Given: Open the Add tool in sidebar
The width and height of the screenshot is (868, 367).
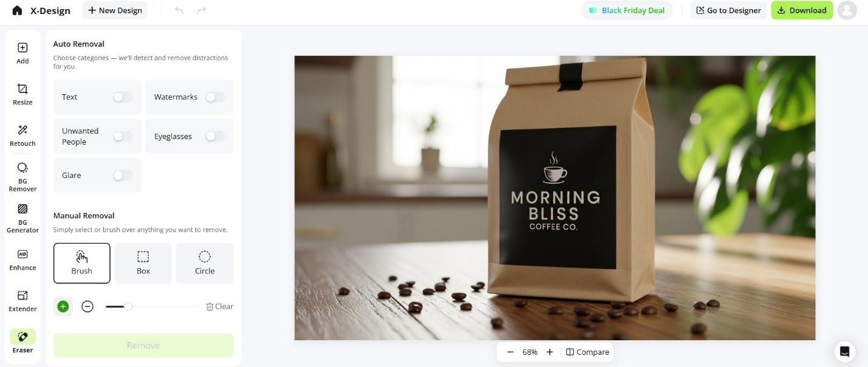Looking at the screenshot, I should click(22, 53).
